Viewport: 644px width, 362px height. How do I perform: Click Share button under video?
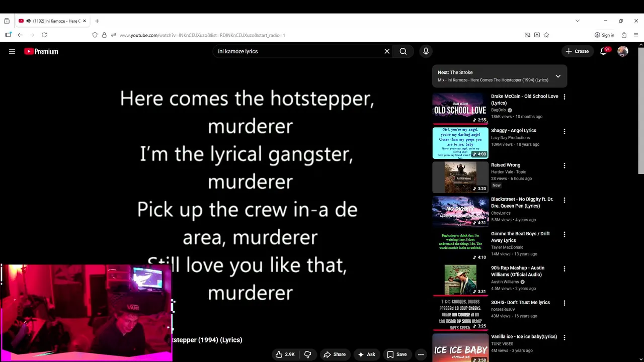(x=335, y=354)
